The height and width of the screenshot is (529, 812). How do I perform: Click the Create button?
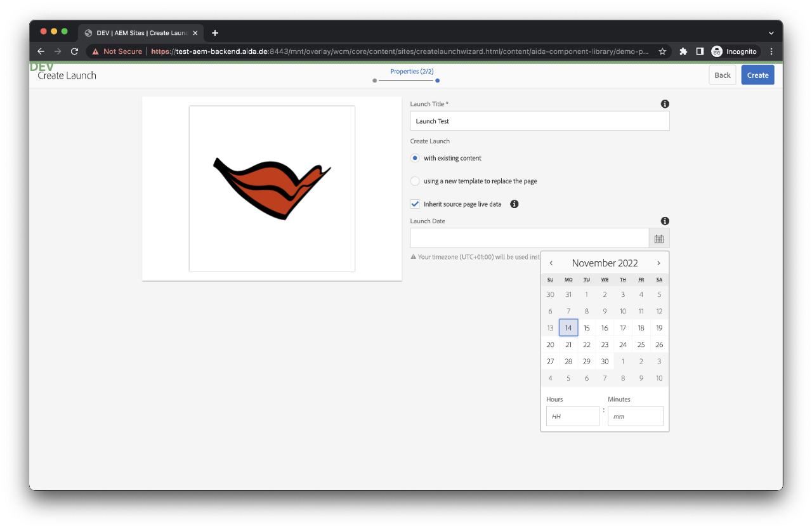(x=757, y=75)
